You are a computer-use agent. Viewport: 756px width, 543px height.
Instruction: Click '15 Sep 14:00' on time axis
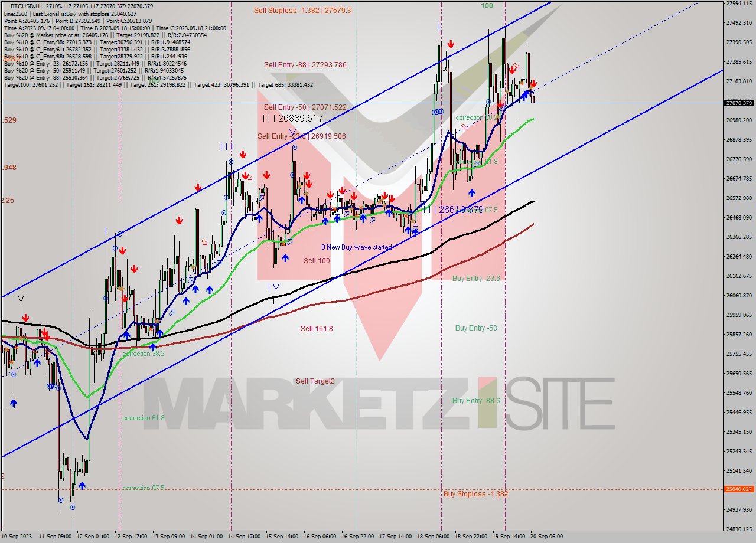pyautogui.click(x=282, y=537)
